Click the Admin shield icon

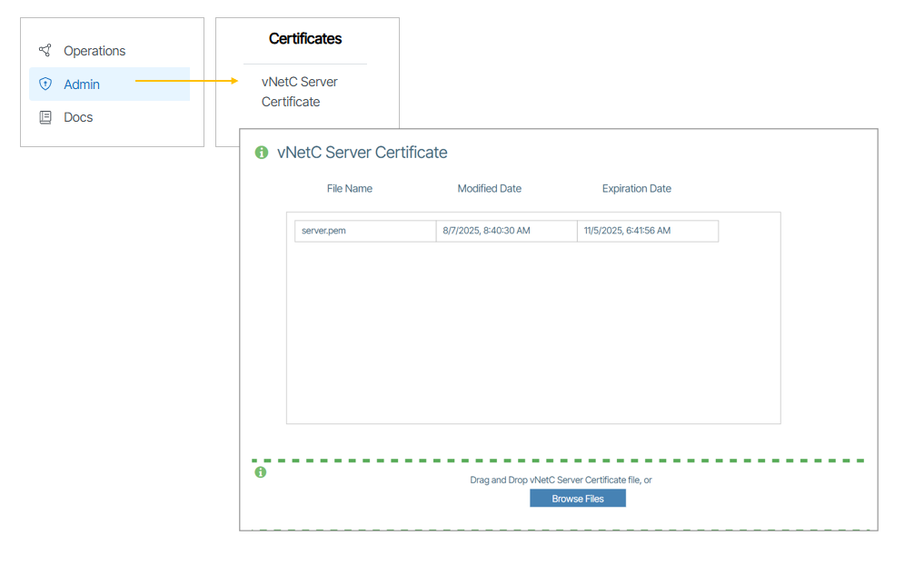(45, 84)
